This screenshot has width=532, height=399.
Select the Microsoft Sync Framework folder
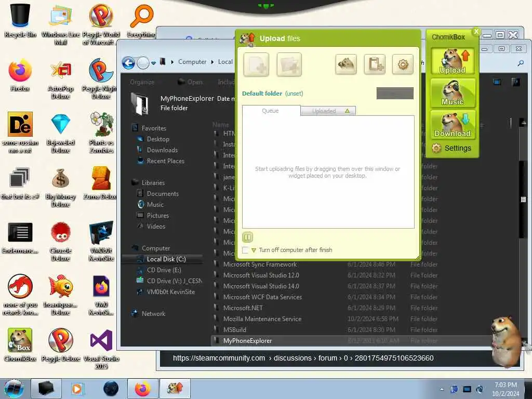click(x=260, y=264)
